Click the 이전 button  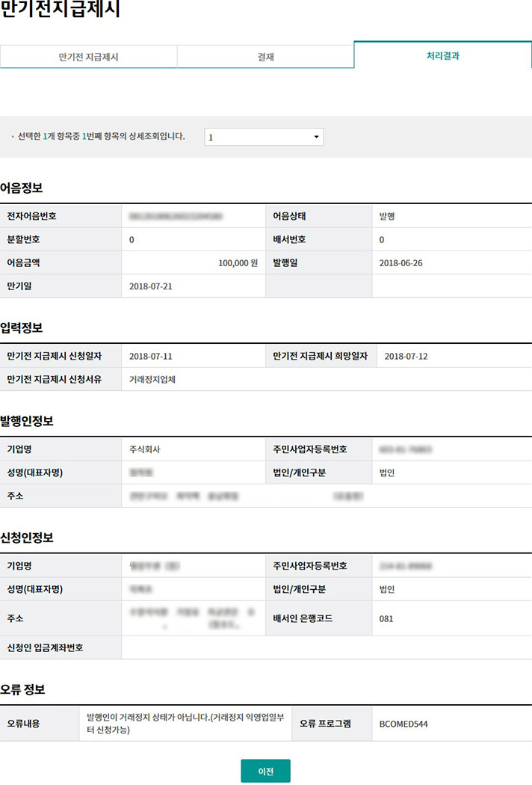(265, 771)
